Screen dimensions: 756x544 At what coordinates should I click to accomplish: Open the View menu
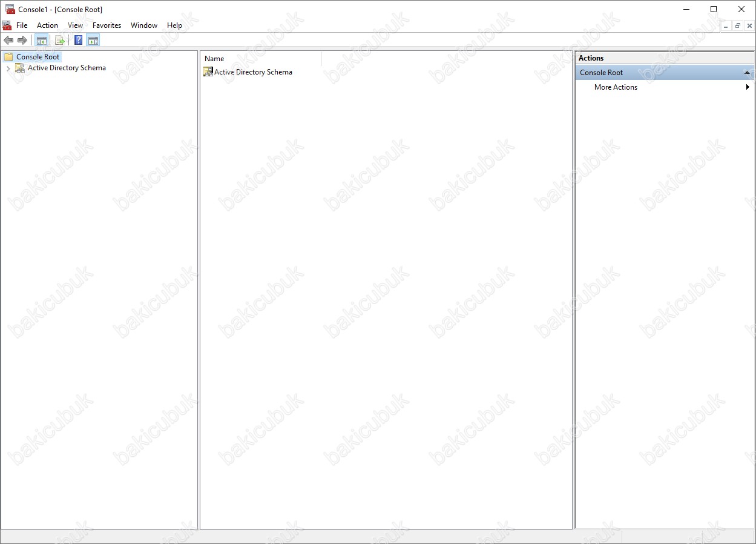[76, 25]
